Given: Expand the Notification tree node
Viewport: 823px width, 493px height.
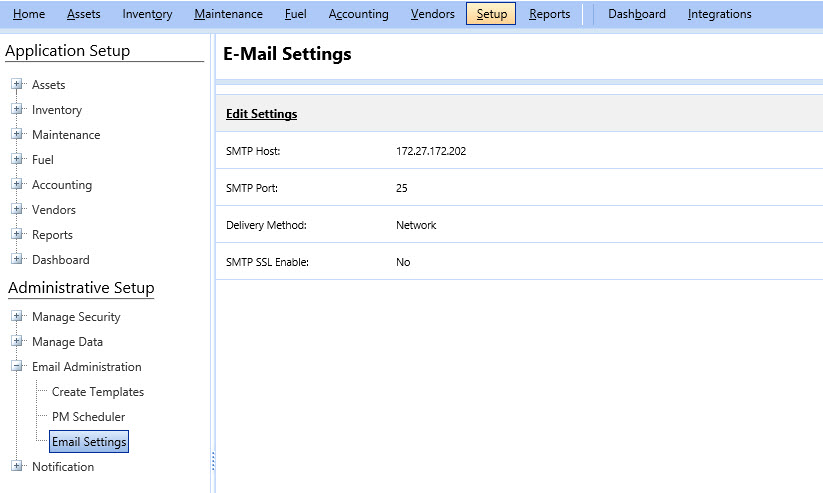Looking at the screenshot, I should [17, 467].
